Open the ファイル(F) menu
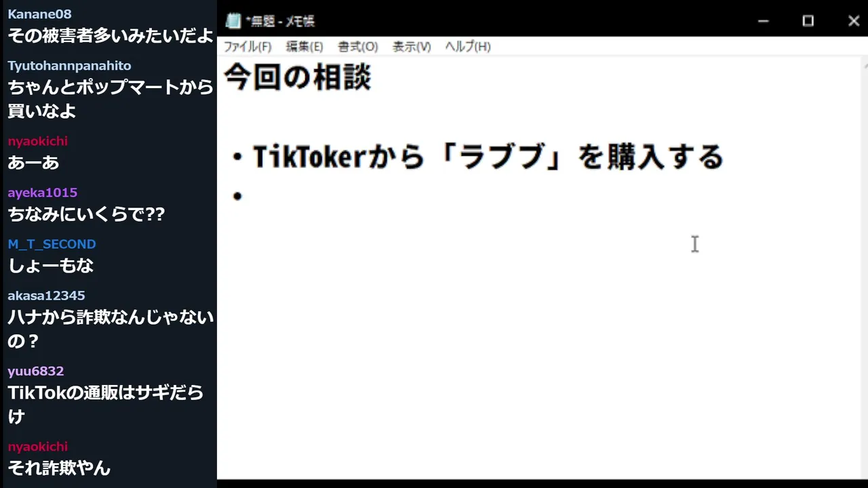This screenshot has height=488, width=868. (248, 46)
